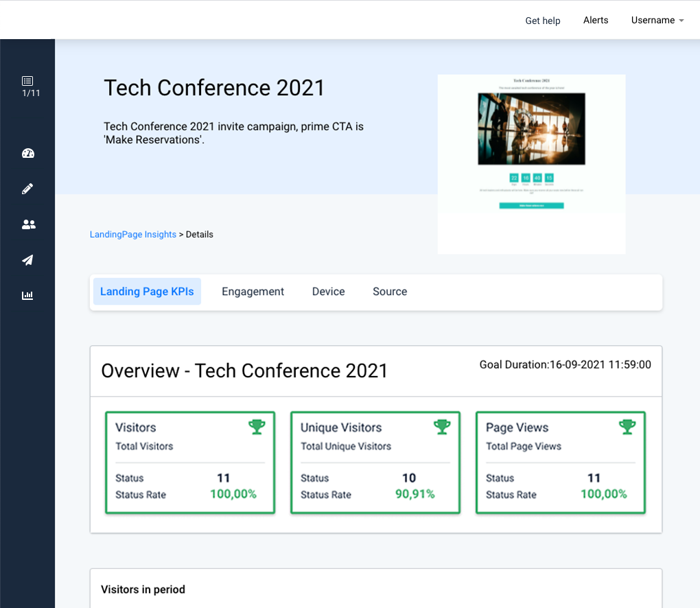Viewport: 700px width, 608px height.
Task: Click the Page Views card title
Action: coord(517,428)
